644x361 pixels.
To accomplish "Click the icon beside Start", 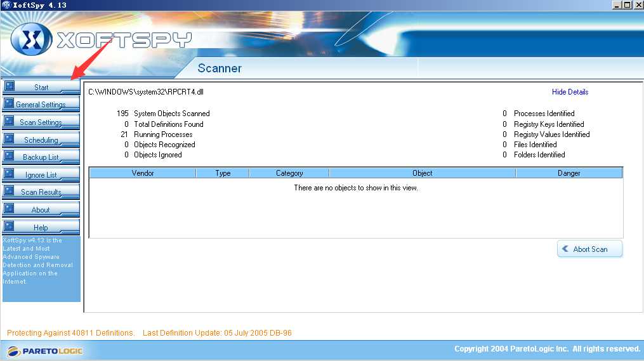I will (9, 86).
